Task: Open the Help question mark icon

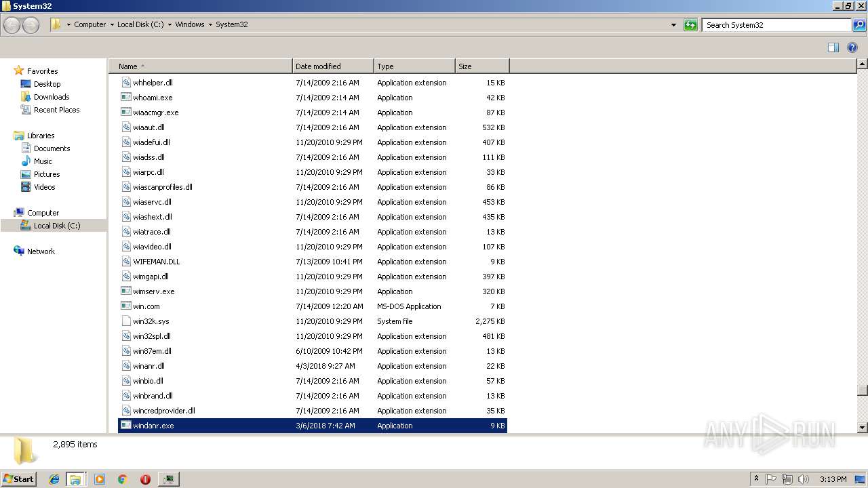Action: click(852, 47)
